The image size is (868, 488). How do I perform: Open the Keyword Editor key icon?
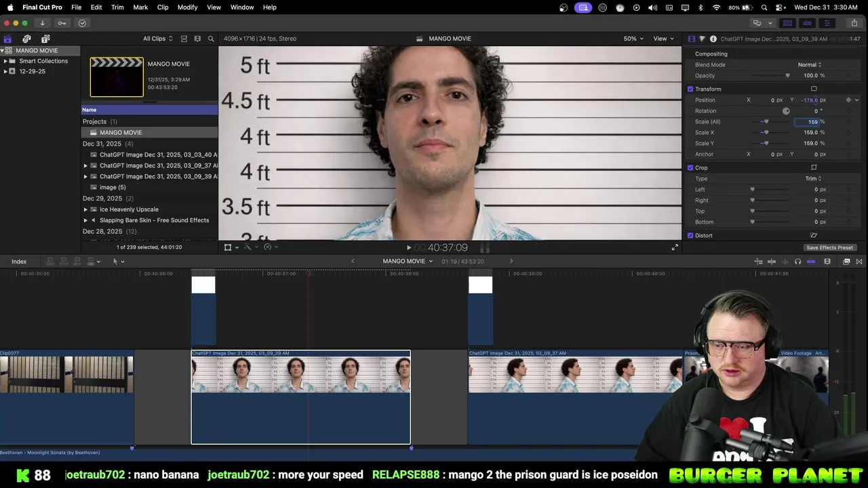(62, 23)
